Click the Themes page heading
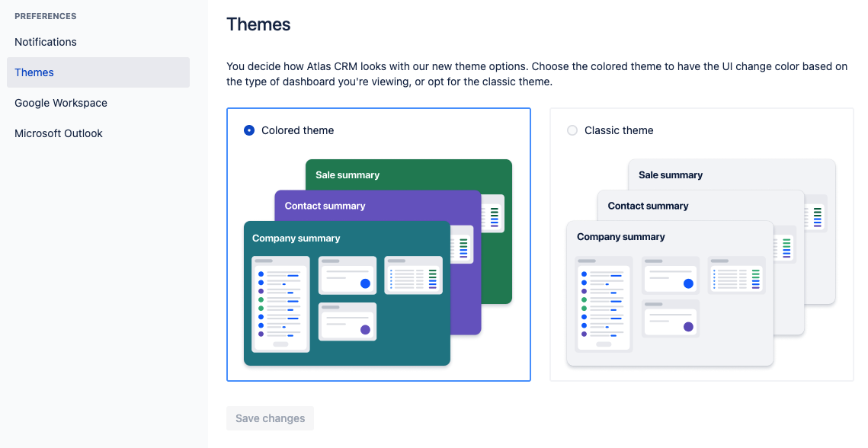Viewport: 868px width, 448px height. point(258,24)
